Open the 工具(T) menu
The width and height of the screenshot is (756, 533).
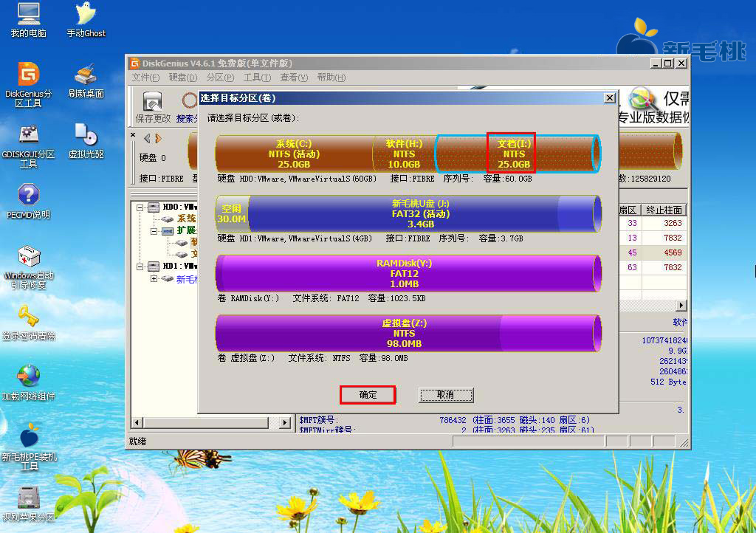[257, 78]
